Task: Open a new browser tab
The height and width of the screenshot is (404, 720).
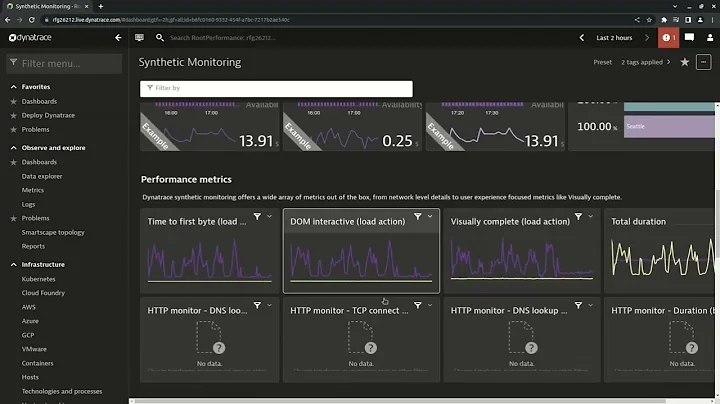Action: coord(101,6)
